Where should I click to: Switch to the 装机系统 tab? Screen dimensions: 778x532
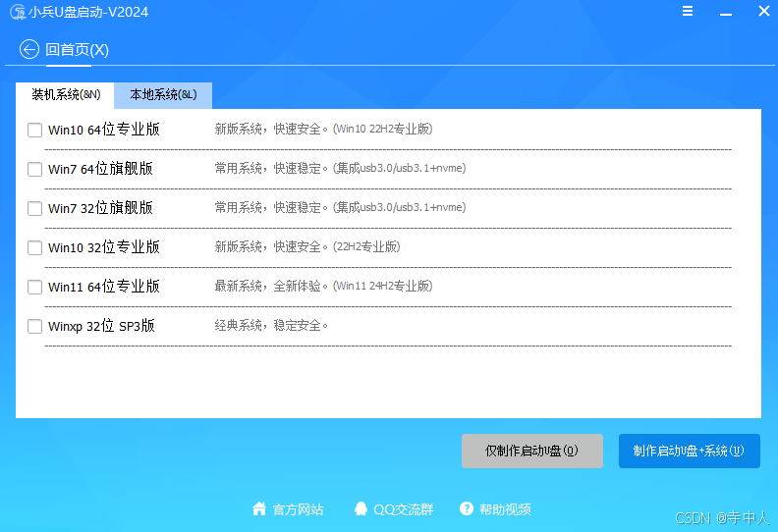(65, 95)
